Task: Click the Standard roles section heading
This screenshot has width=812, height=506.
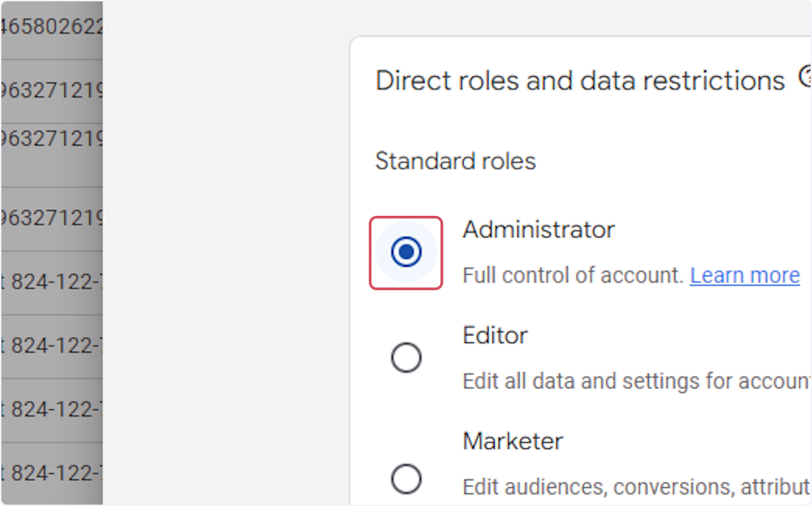Action: click(455, 161)
